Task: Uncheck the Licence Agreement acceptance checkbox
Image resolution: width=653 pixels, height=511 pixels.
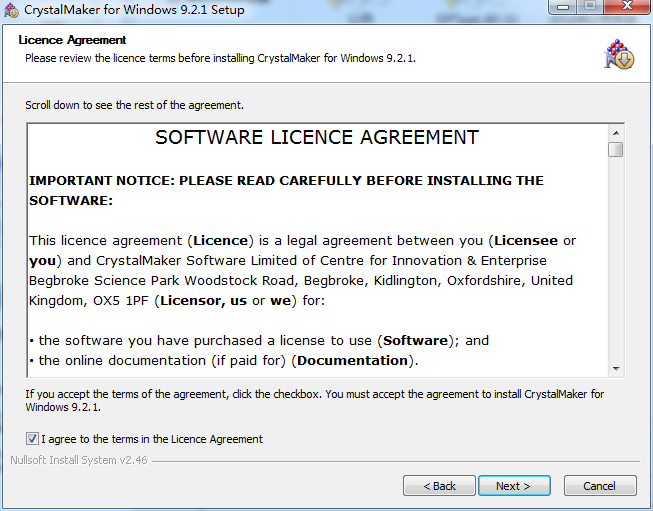Action: (x=32, y=439)
